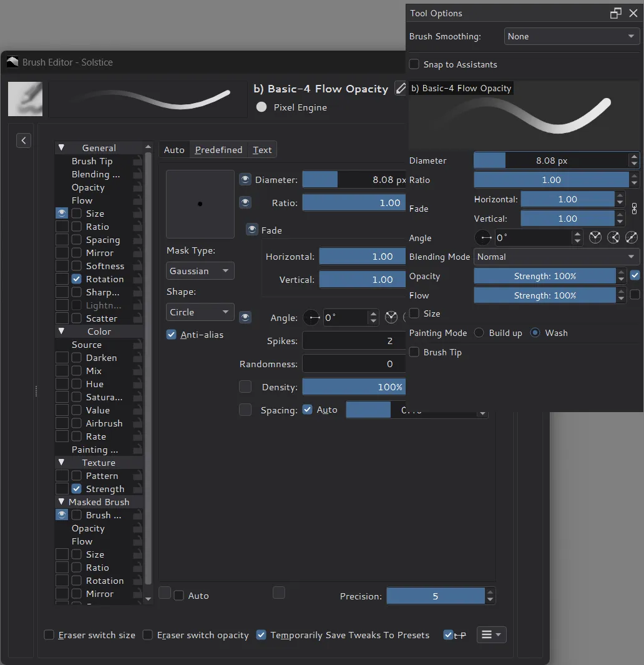Click the second flip angle icon in Tool Options
The height and width of the screenshot is (665, 644).
(613, 237)
